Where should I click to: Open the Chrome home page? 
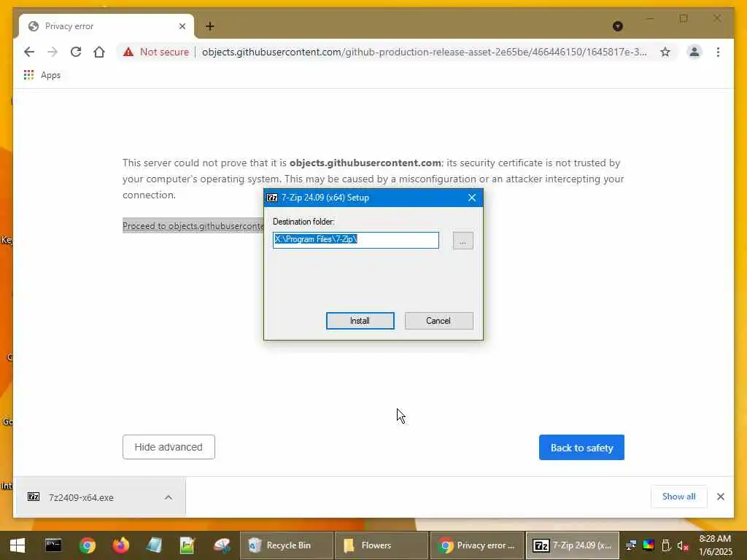click(x=99, y=52)
